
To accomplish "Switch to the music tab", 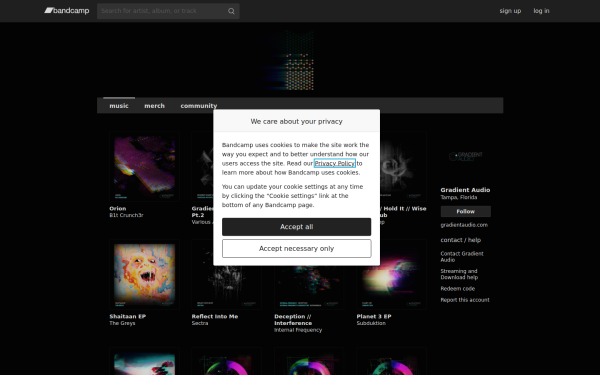I will coord(119,106).
